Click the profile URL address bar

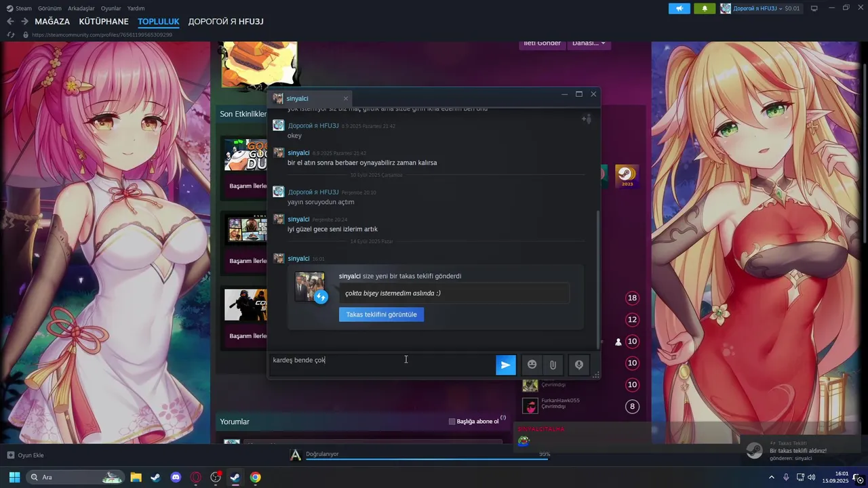[102, 35]
